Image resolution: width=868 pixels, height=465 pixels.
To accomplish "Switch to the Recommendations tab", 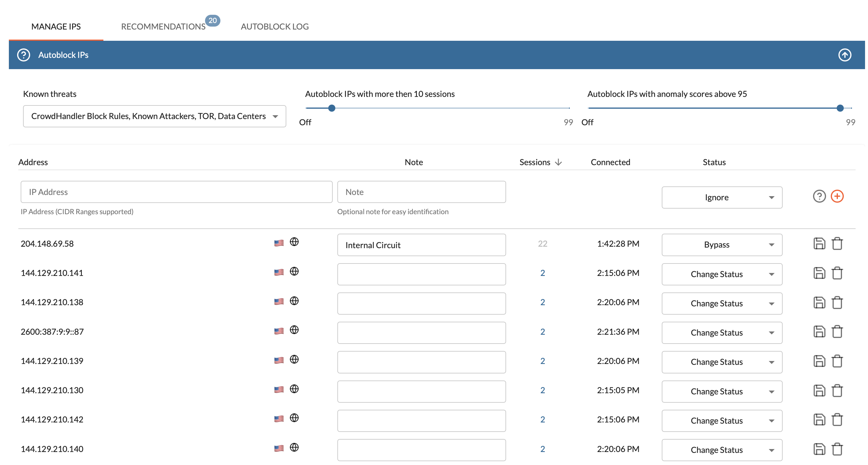I will pos(163,27).
